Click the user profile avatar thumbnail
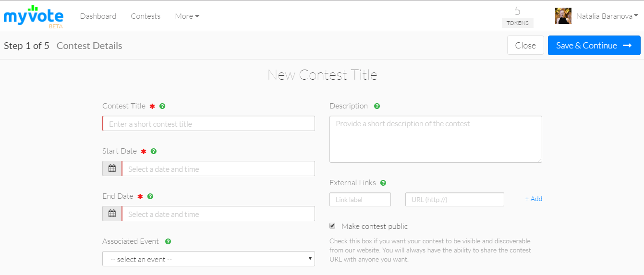Image resolution: width=644 pixels, height=275 pixels. coord(563,16)
